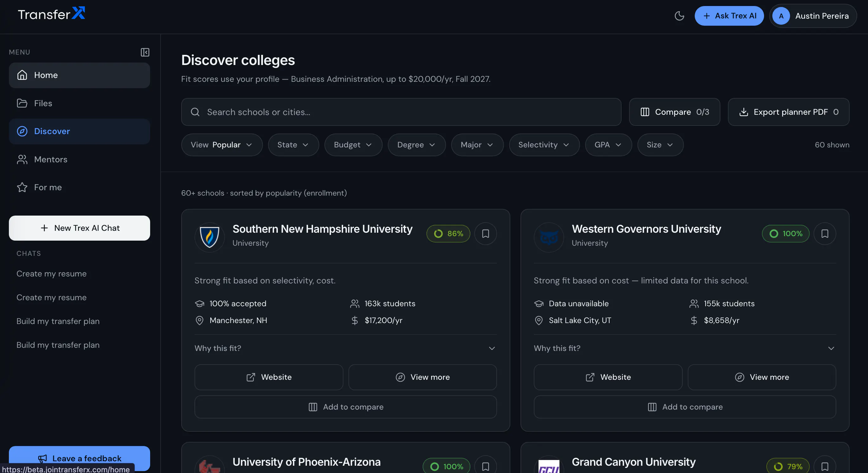Open second Build my transfer plan chat
Screen dimensions: 868x473
(58, 345)
